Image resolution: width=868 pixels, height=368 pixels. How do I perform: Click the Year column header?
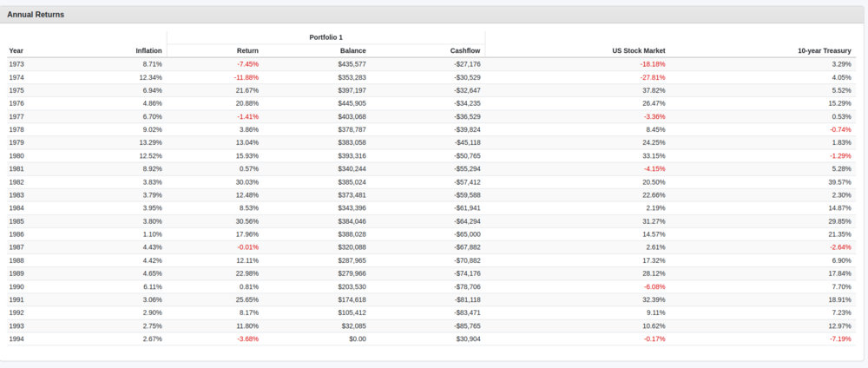(16, 50)
